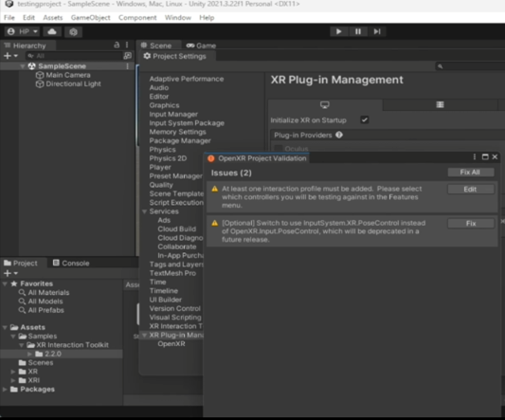Open the HP account dropdown

[x=22, y=31]
